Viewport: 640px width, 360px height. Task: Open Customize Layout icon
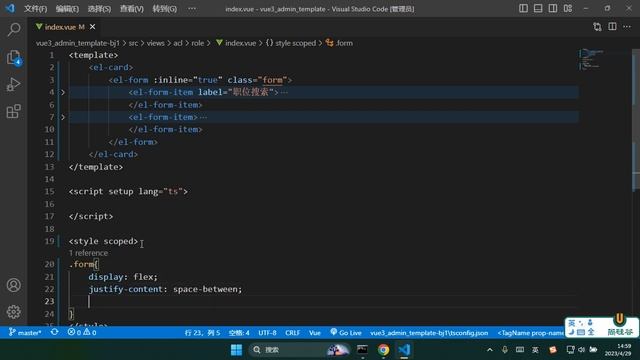(x=568, y=9)
